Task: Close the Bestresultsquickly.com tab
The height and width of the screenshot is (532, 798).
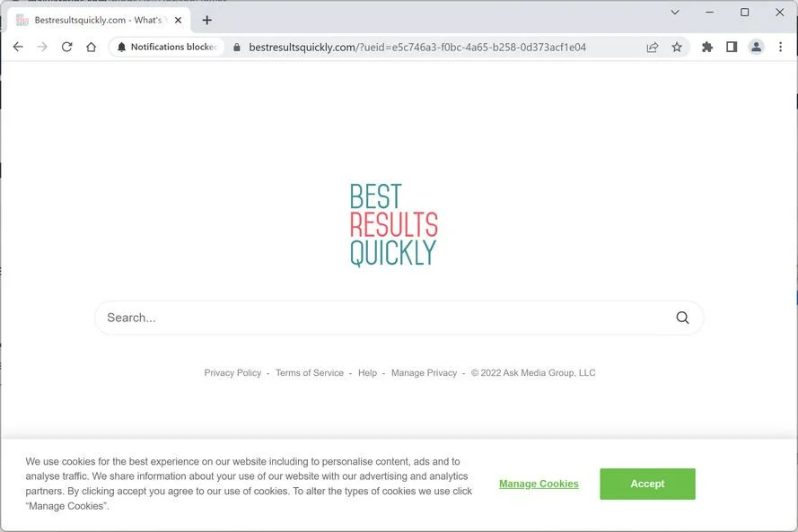Action: pyautogui.click(x=178, y=21)
